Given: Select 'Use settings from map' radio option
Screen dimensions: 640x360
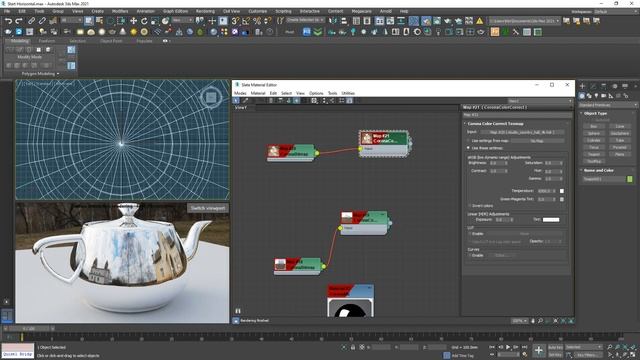Looking at the screenshot, I should pos(468,140).
